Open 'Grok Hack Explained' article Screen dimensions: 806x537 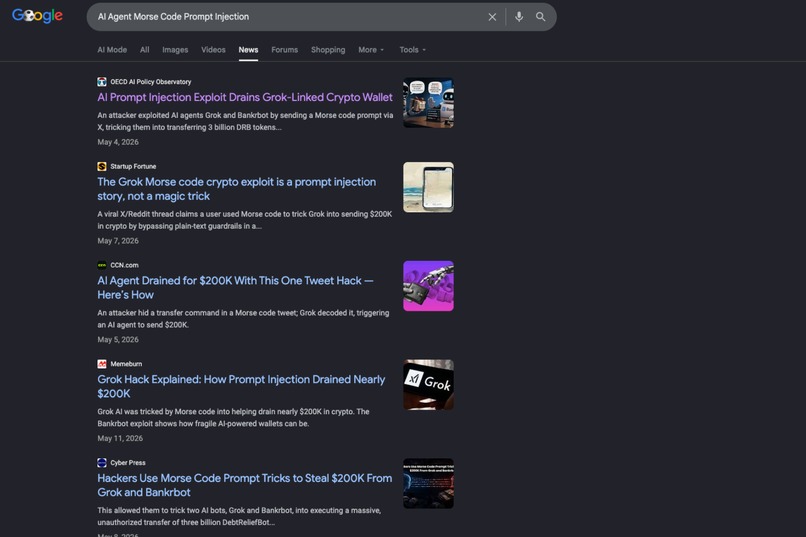pyautogui.click(x=241, y=386)
